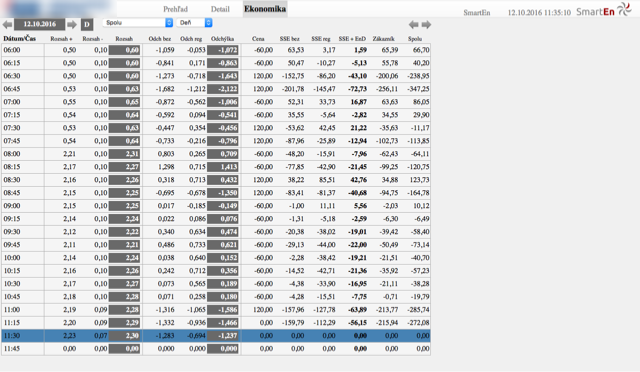Image resolution: width=640 pixels, height=372 pixels.
Task: Switch to the Prehľad tab
Action: pyautogui.click(x=176, y=9)
